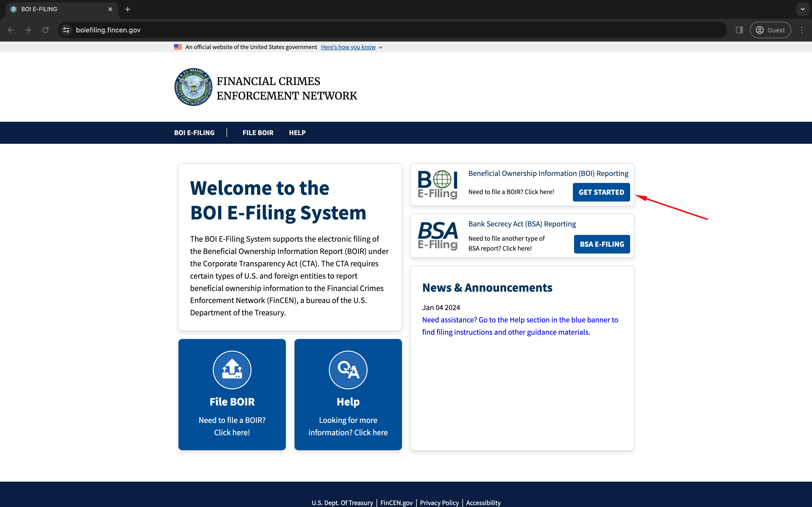Click the BOI E-Filing logo image
The height and width of the screenshot is (507, 812).
click(x=437, y=184)
